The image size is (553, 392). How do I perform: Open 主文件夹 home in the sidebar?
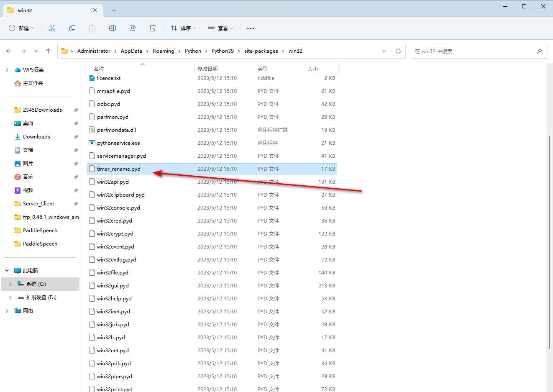click(33, 83)
